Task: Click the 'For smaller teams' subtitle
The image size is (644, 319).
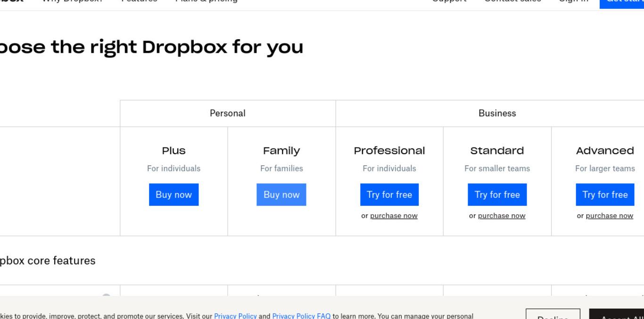Action: [x=497, y=168]
